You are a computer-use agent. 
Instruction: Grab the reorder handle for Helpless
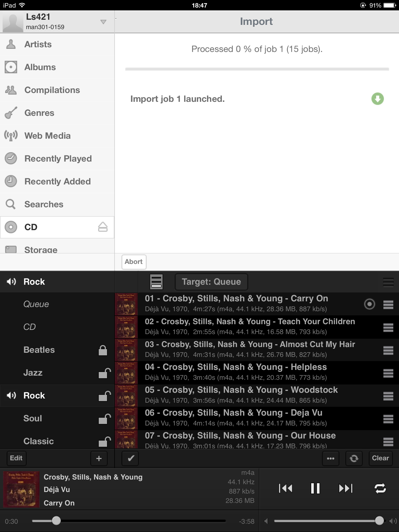click(x=388, y=373)
